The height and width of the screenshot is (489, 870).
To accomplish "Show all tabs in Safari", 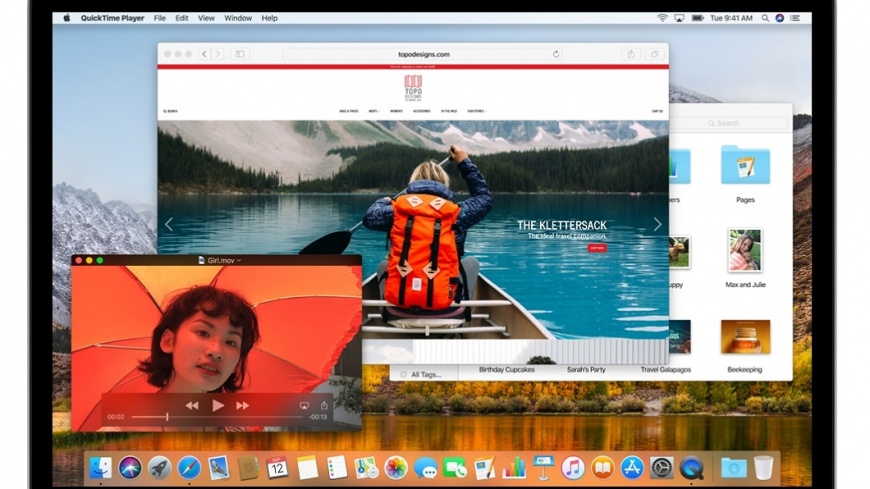I will coord(655,54).
